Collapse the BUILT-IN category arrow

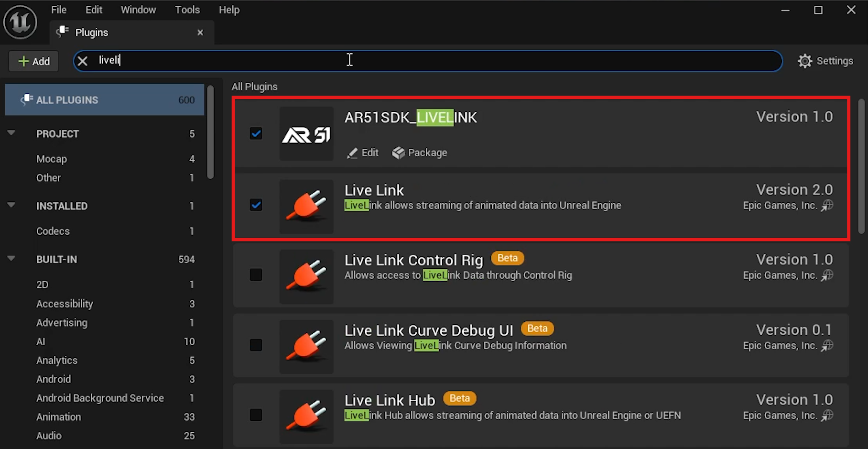click(x=11, y=259)
